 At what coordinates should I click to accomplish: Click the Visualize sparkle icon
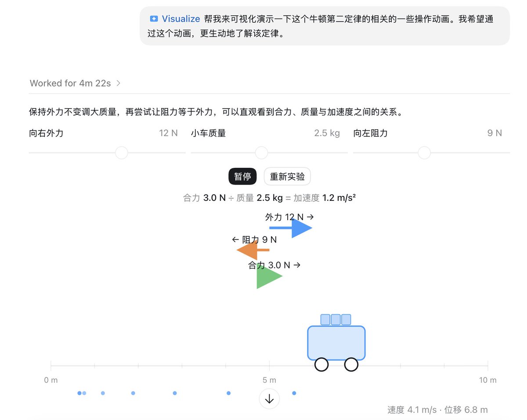click(x=154, y=19)
